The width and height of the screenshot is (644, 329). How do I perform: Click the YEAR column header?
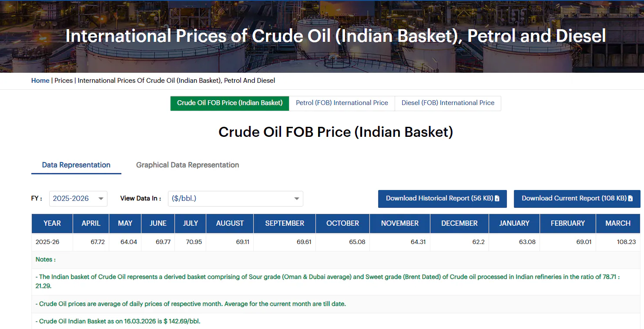pos(52,224)
